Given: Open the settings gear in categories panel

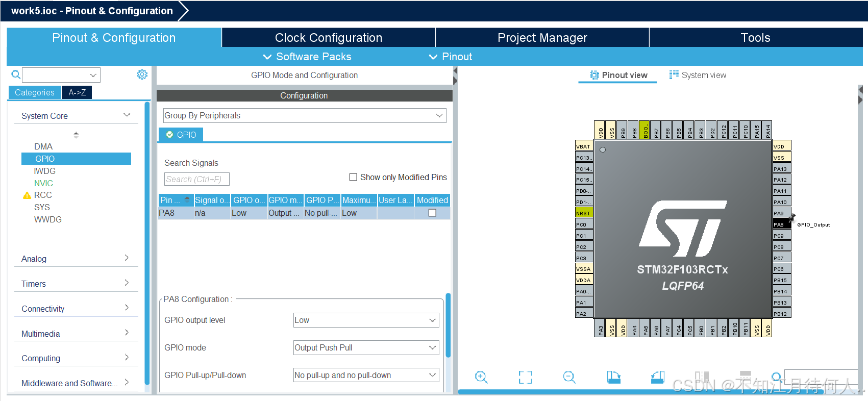Looking at the screenshot, I should [142, 74].
